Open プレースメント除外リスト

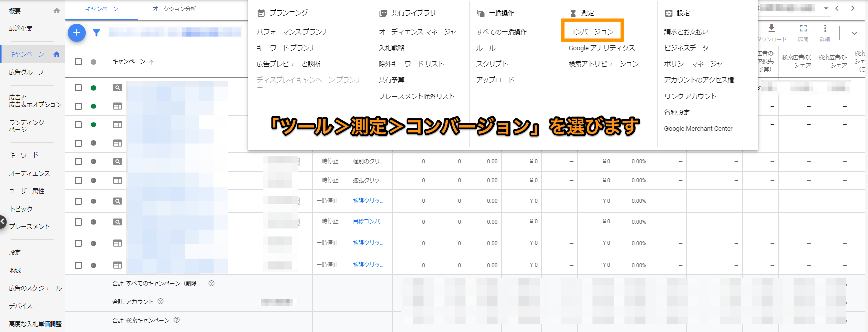[x=417, y=96]
